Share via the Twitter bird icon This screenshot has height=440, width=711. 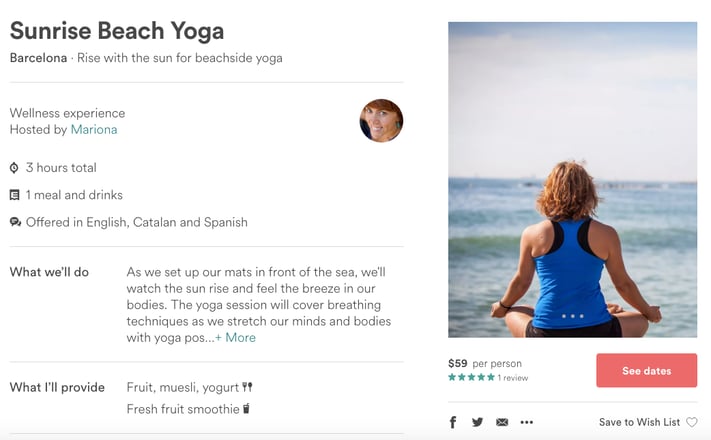tap(477, 422)
